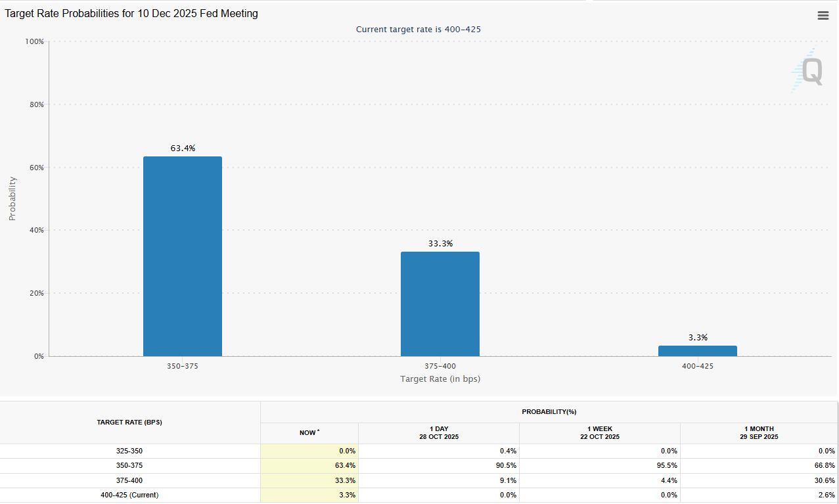Image resolution: width=839 pixels, height=504 pixels.
Task: Select the 1 MONTH 29 SEP 2025 header
Action: (759, 433)
